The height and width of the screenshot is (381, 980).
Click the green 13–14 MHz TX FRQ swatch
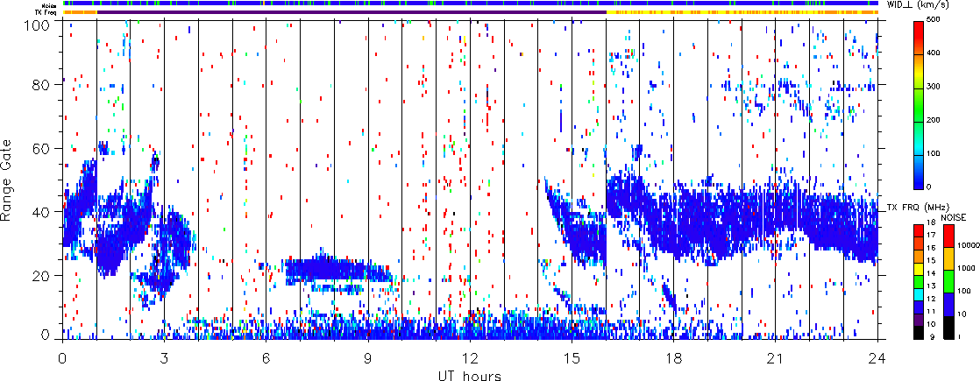coord(919,282)
